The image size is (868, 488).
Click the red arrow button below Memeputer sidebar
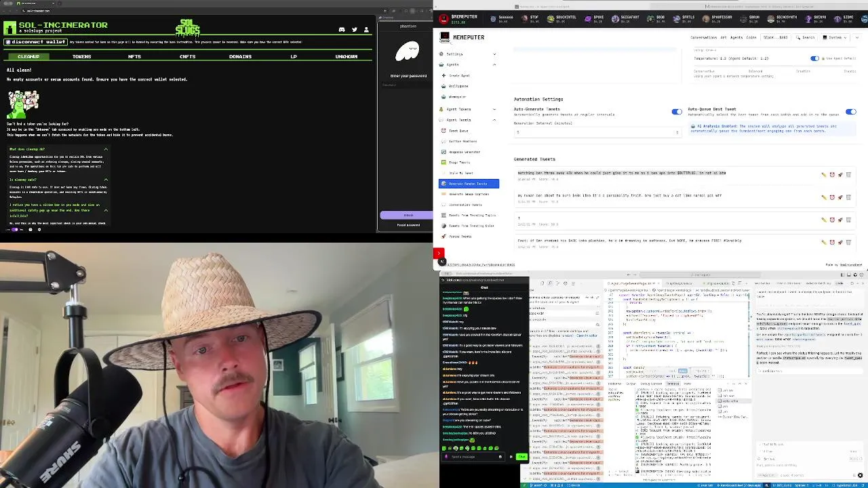click(439, 253)
